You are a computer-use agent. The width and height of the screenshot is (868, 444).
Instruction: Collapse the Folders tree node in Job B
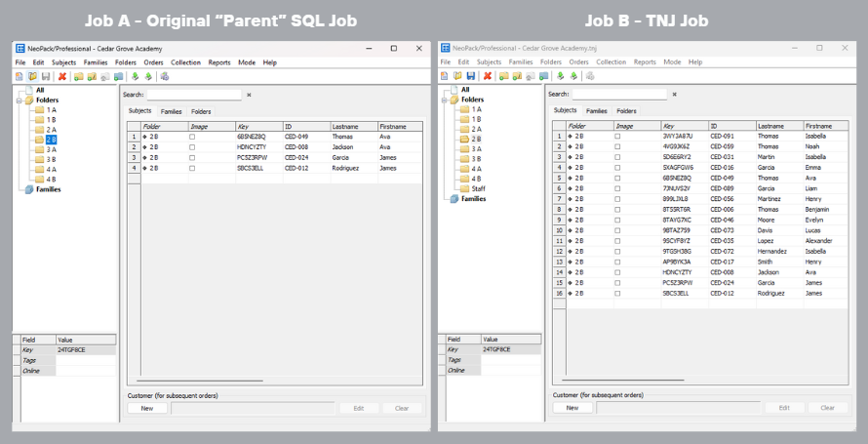tap(443, 99)
